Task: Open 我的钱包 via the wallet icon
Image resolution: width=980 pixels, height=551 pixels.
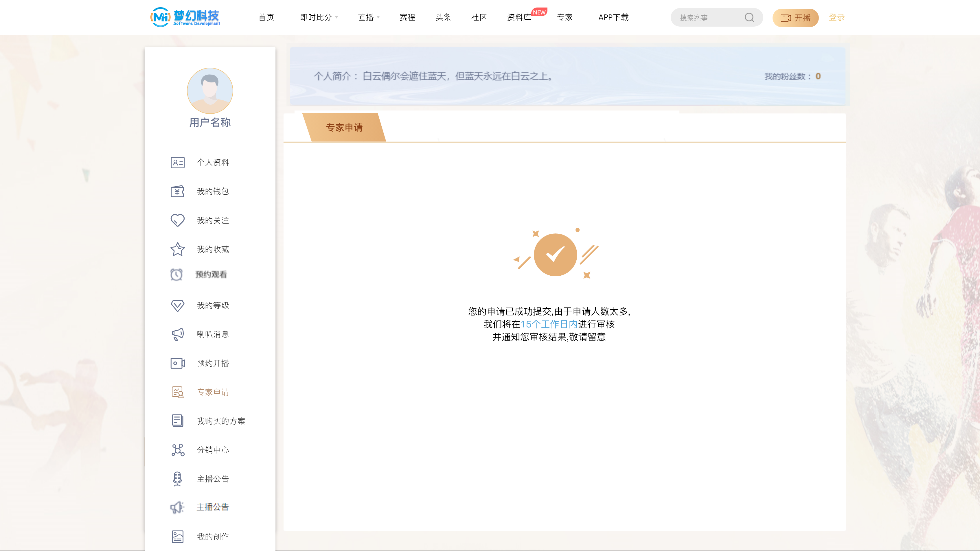Action: [x=177, y=191]
